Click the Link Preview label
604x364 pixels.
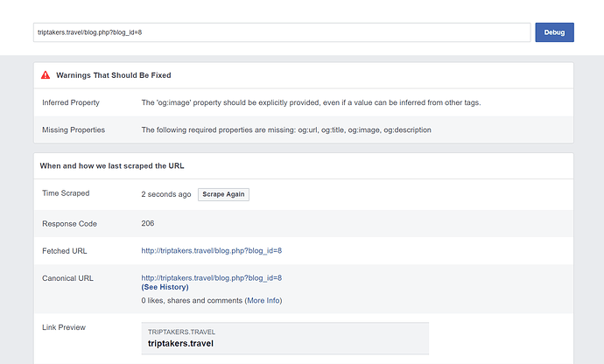(64, 327)
